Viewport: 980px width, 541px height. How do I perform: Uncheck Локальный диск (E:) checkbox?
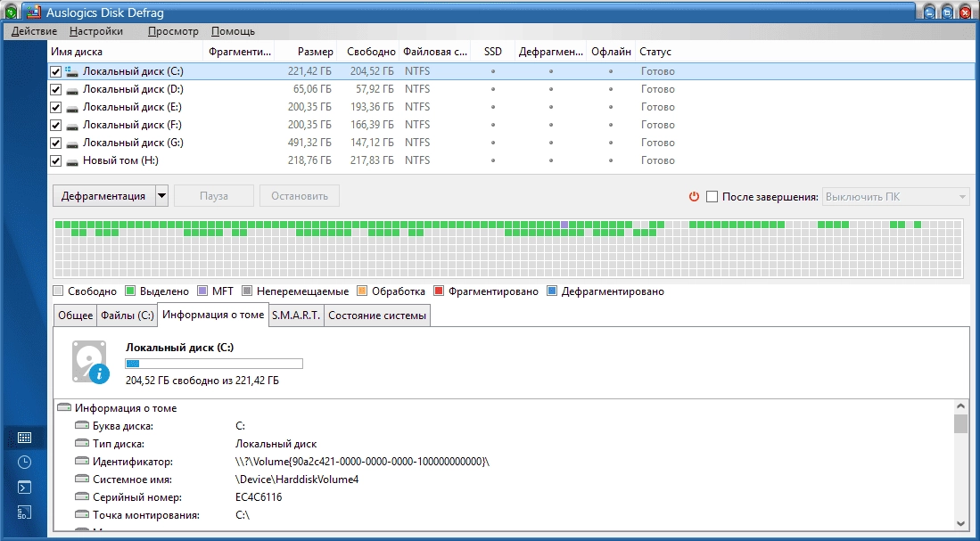tap(55, 108)
